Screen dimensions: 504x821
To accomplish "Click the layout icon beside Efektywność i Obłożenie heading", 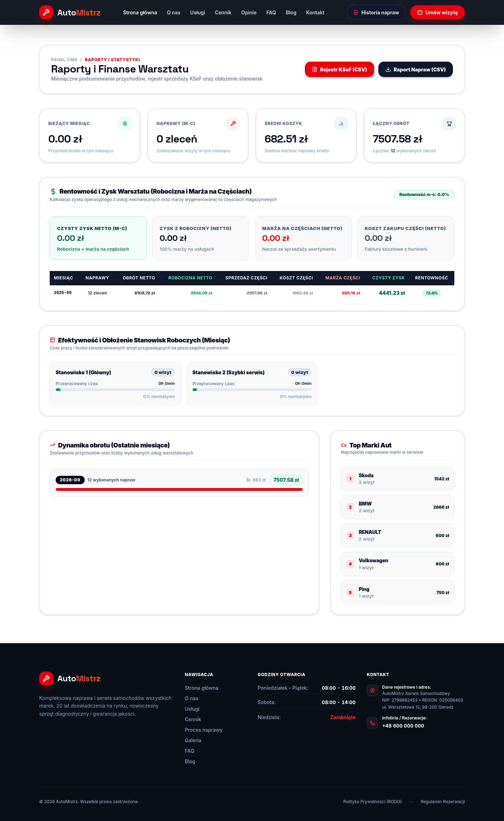I will [52, 340].
